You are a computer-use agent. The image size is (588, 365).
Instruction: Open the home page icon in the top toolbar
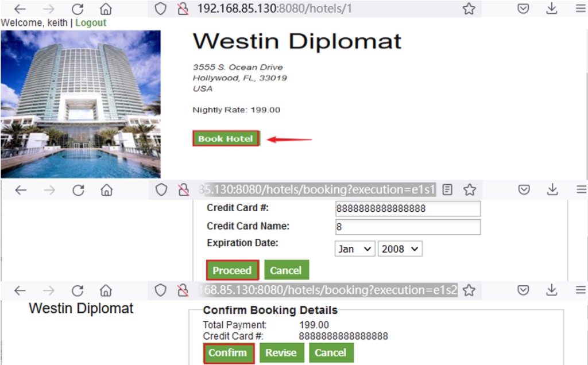pyautogui.click(x=106, y=9)
